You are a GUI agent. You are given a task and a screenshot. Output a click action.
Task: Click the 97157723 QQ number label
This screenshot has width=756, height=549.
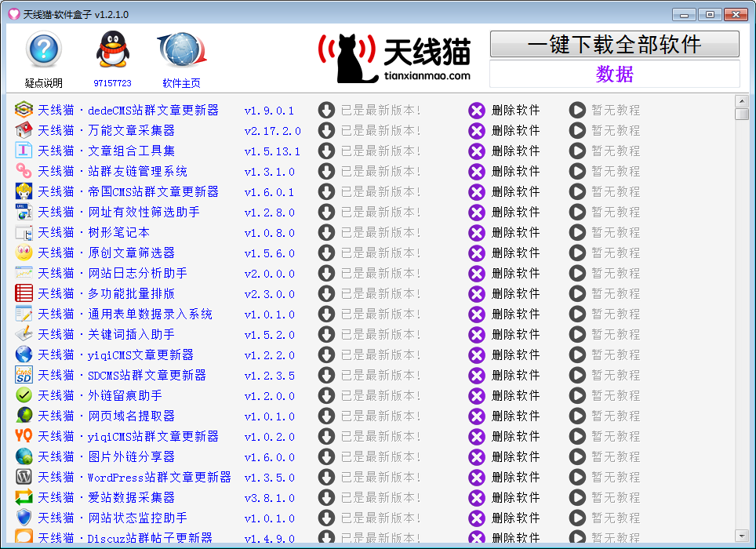click(112, 83)
